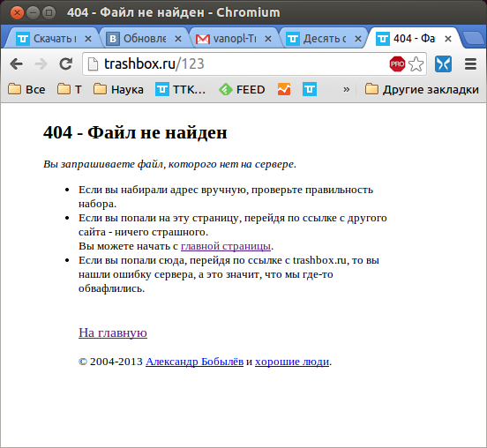This screenshot has width=487, height=448.
Task: Go back with the browser back arrow
Action: [x=16, y=64]
